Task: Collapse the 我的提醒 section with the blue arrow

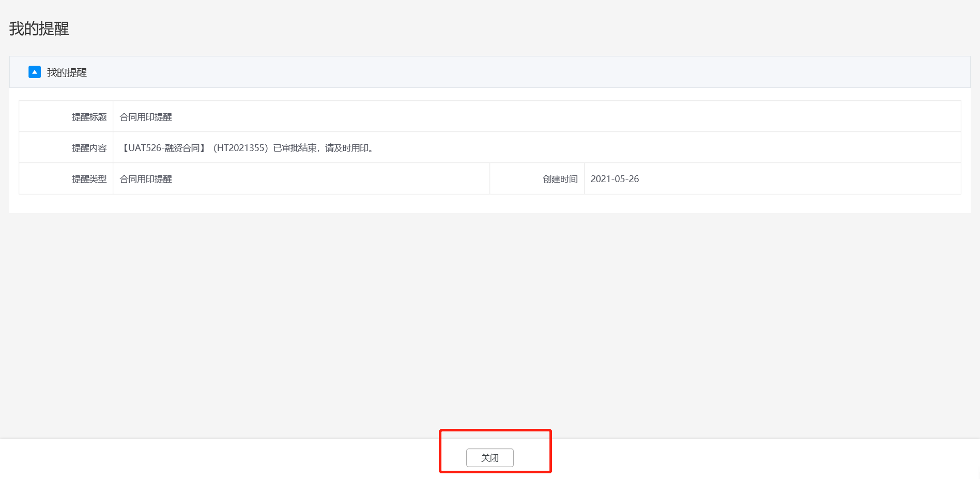Action: coord(35,72)
